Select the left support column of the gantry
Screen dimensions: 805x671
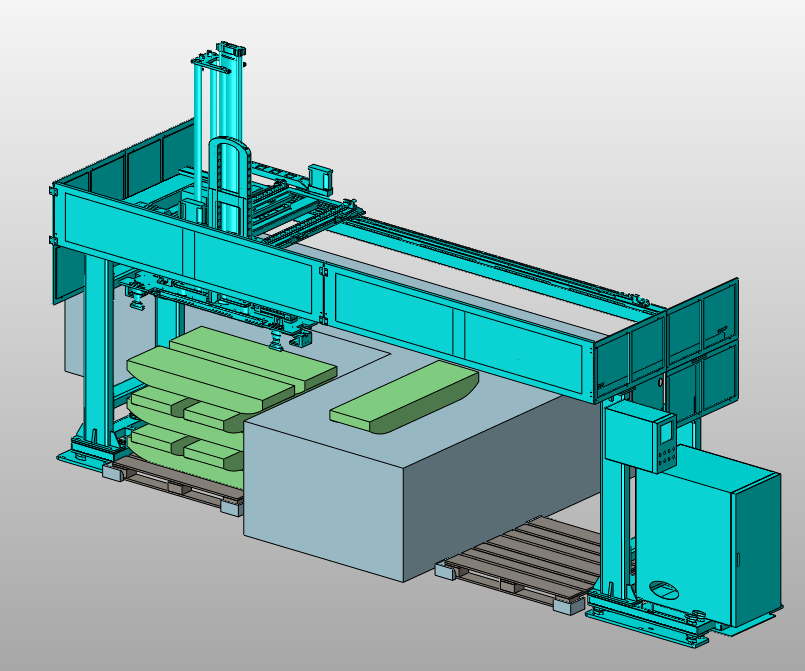click(x=98, y=352)
